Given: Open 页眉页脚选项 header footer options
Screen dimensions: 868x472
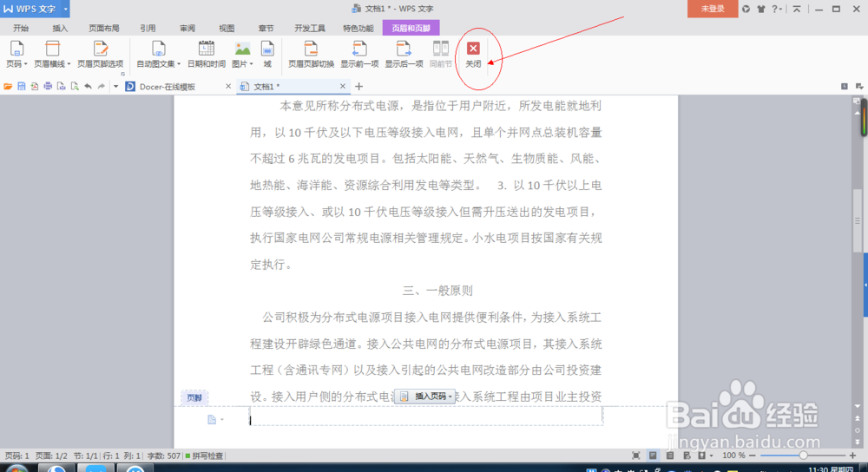Looking at the screenshot, I should [100, 54].
